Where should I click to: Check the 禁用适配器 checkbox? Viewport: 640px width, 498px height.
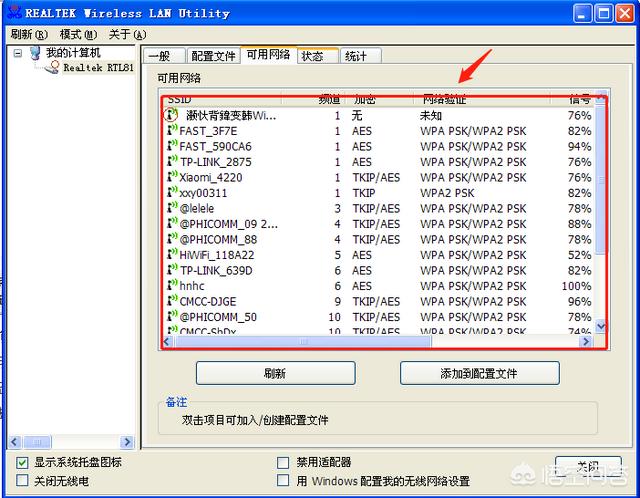coord(283,462)
